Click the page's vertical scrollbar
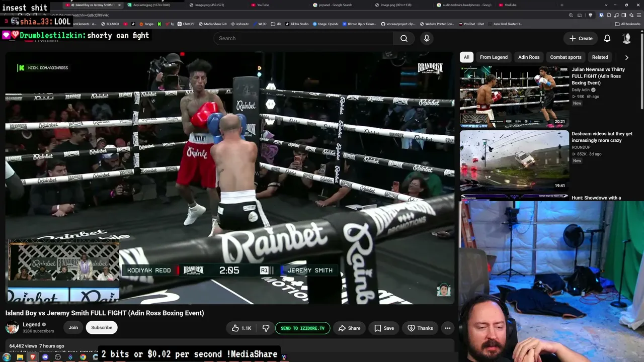The image size is (644, 362). click(x=642, y=70)
